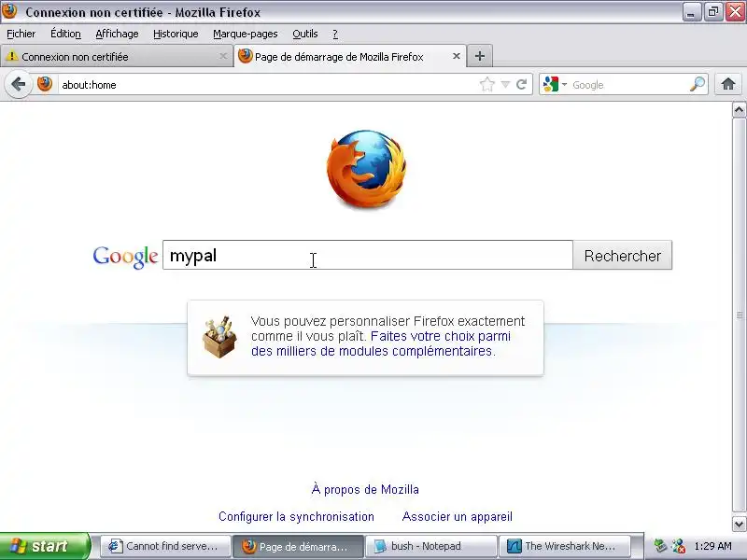
Task: Click the add-ons box icon in snippet
Action: point(219,337)
